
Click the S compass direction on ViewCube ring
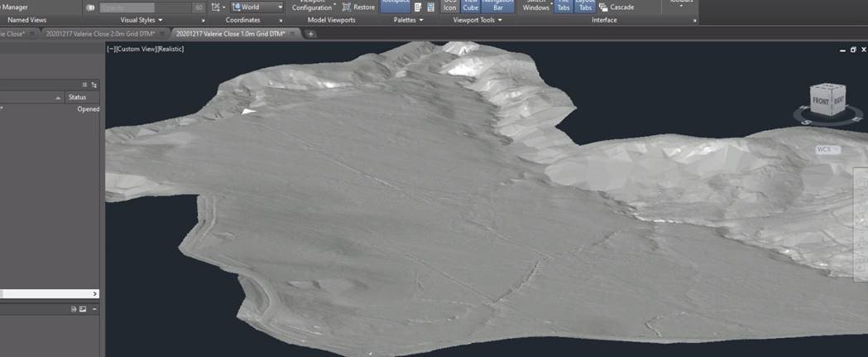(x=807, y=122)
